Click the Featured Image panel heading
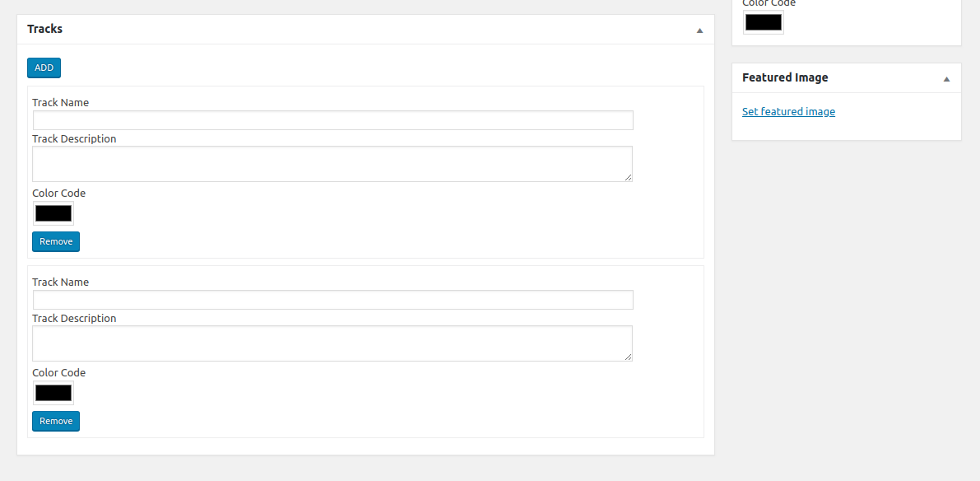Image resolution: width=980 pixels, height=481 pixels. (x=785, y=77)
